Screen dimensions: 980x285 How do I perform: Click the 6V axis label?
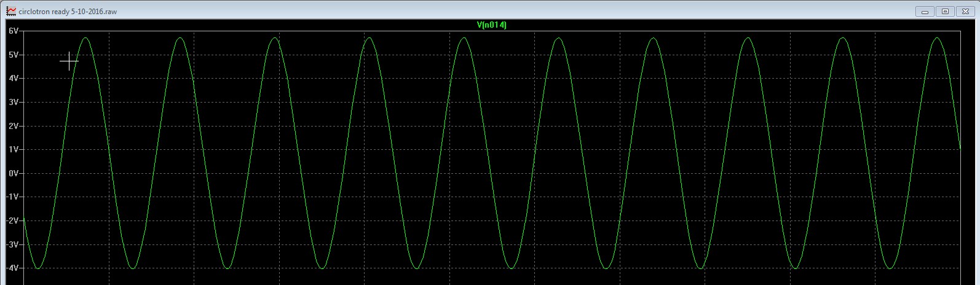point(14,31)
